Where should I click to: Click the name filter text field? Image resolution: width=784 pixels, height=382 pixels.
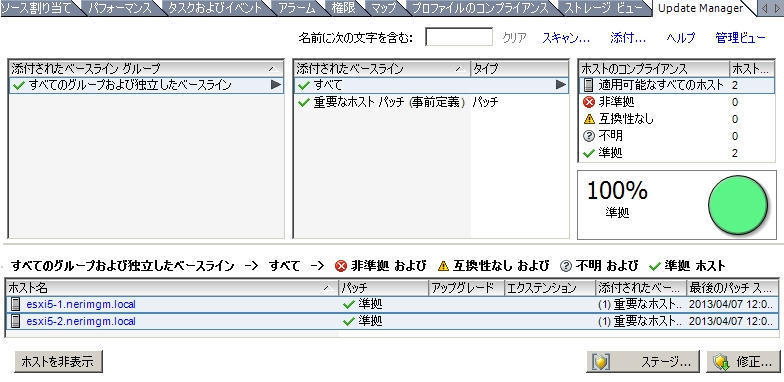click(x=459, y=37)
